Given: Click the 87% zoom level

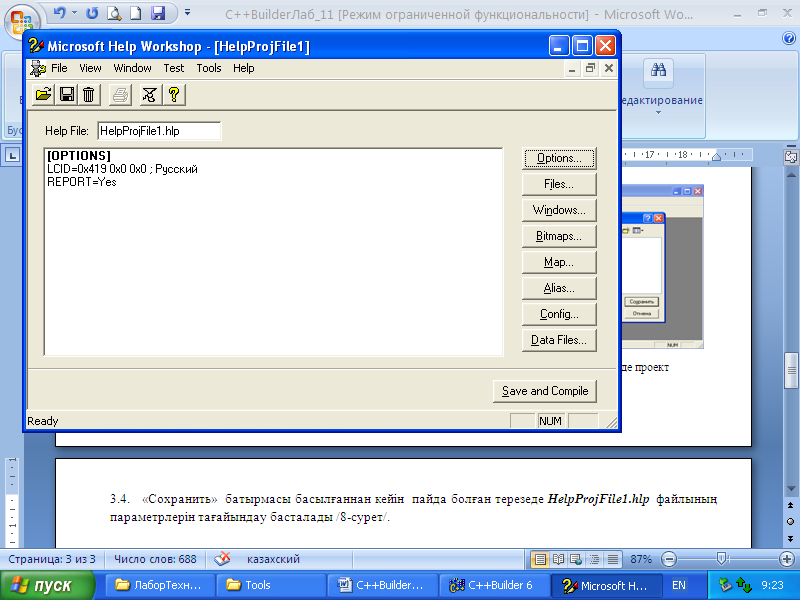Looking at the screenshot, I should (641, 559).
